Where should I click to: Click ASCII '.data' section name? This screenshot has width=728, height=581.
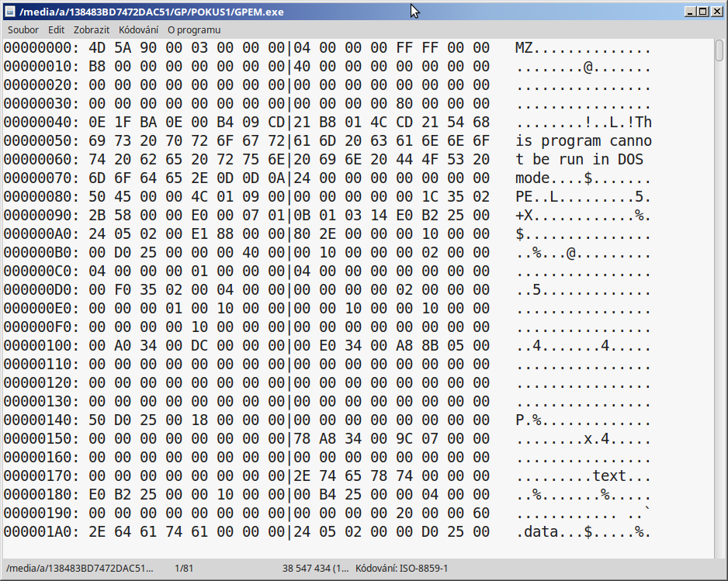point(537,532)
